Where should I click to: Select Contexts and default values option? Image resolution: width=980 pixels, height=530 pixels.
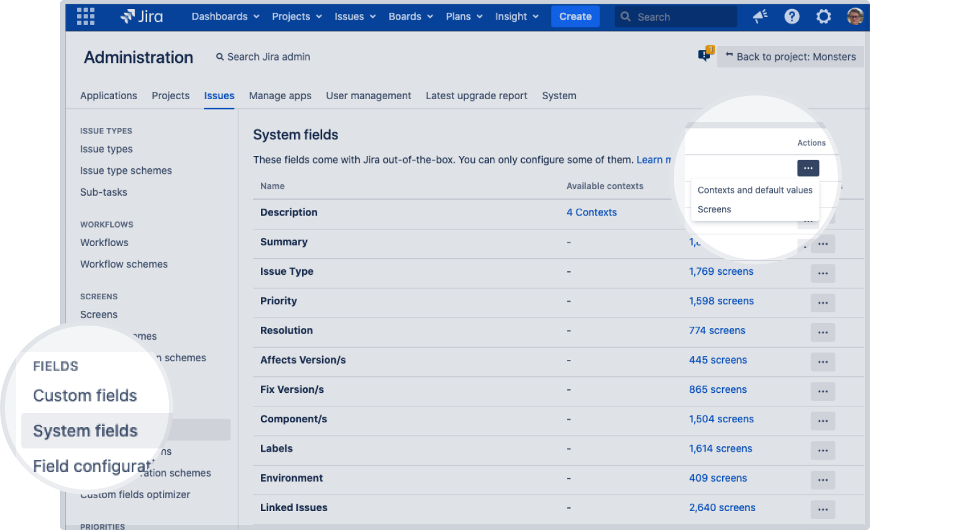point(755,190)
